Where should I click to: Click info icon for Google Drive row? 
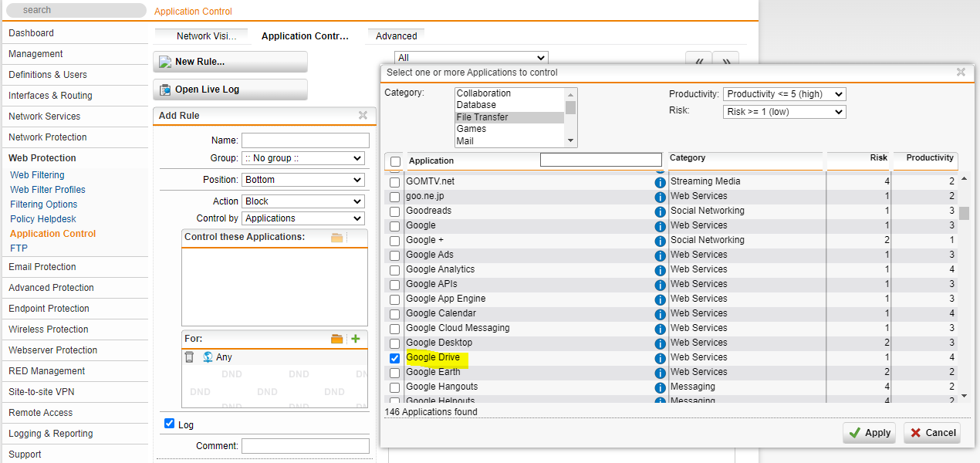pyautogui.click(x=660, y=359)
